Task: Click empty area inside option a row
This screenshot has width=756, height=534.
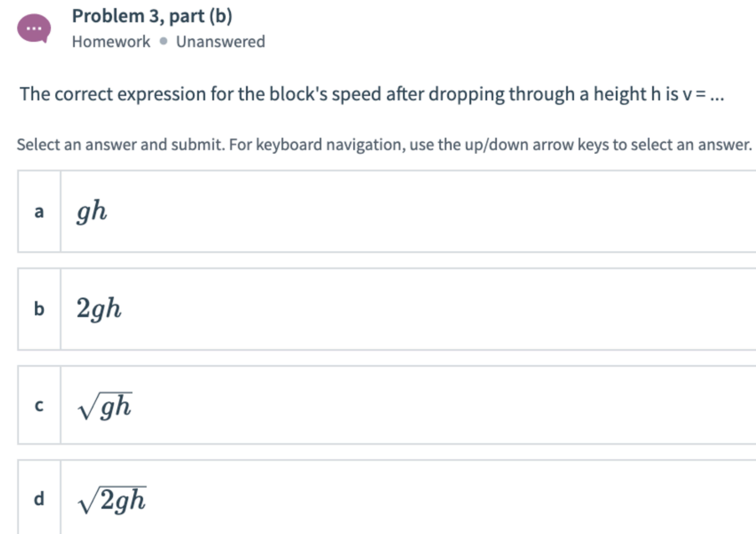Action: tap(428, 211)
